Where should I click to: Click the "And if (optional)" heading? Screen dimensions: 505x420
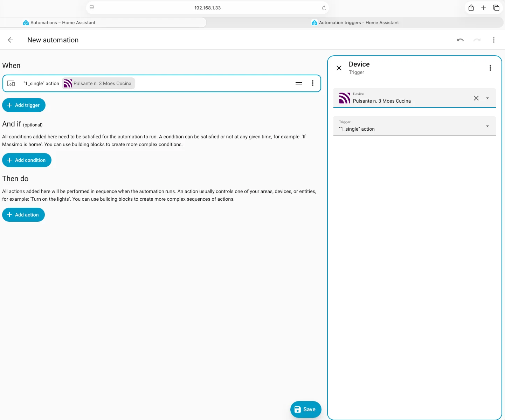(x=22, y=124)
